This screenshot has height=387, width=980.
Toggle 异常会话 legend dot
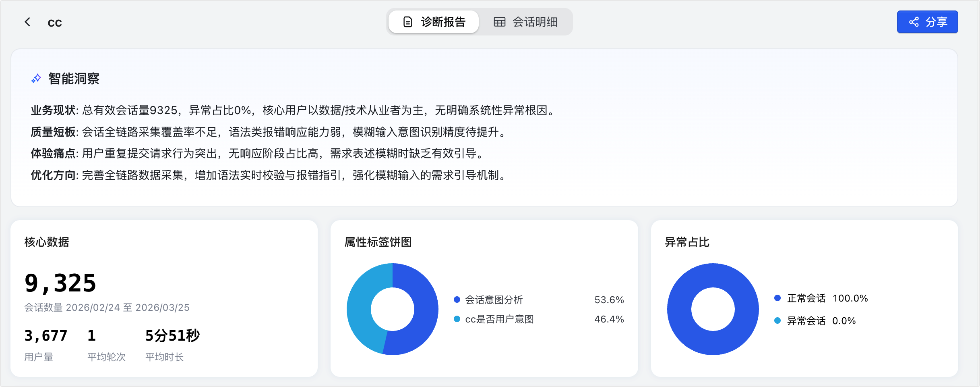pyautogui.click(x=777, y=320)
